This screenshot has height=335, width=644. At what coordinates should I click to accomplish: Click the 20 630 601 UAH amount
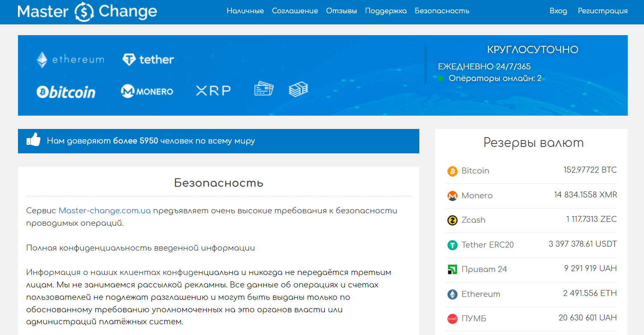588,318
